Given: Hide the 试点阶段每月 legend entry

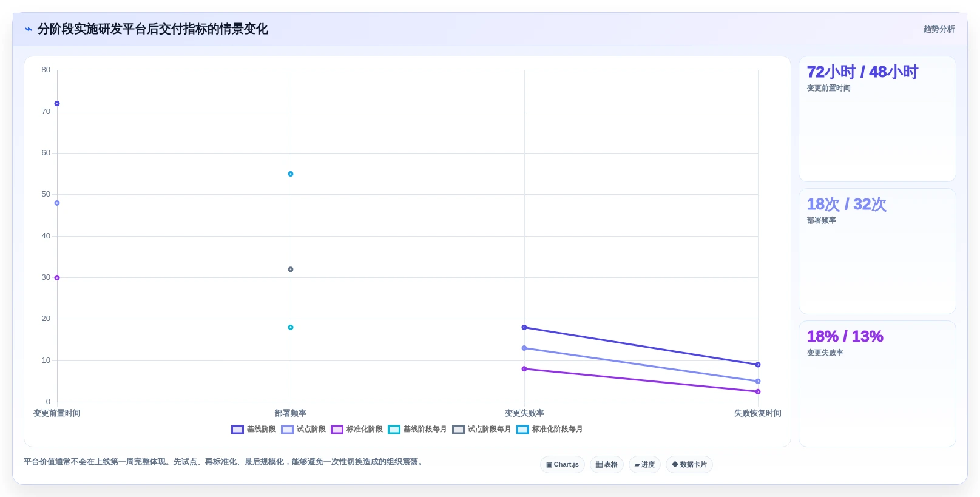Looking at the screenshot, I should click(482, 430).
